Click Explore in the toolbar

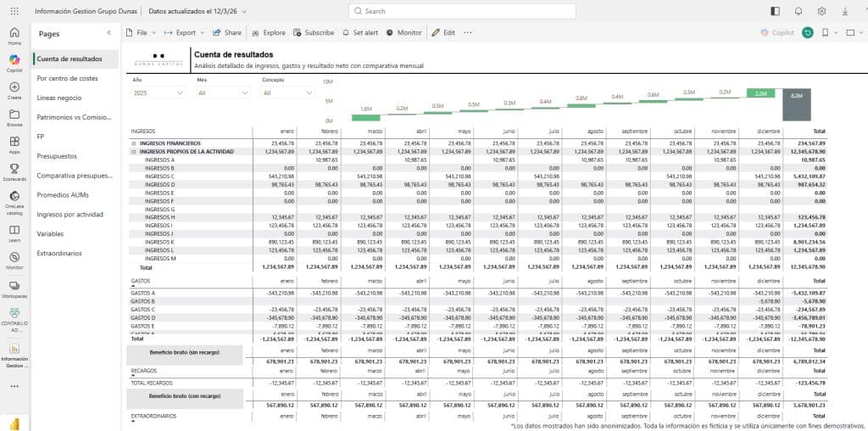click(269, 33)
